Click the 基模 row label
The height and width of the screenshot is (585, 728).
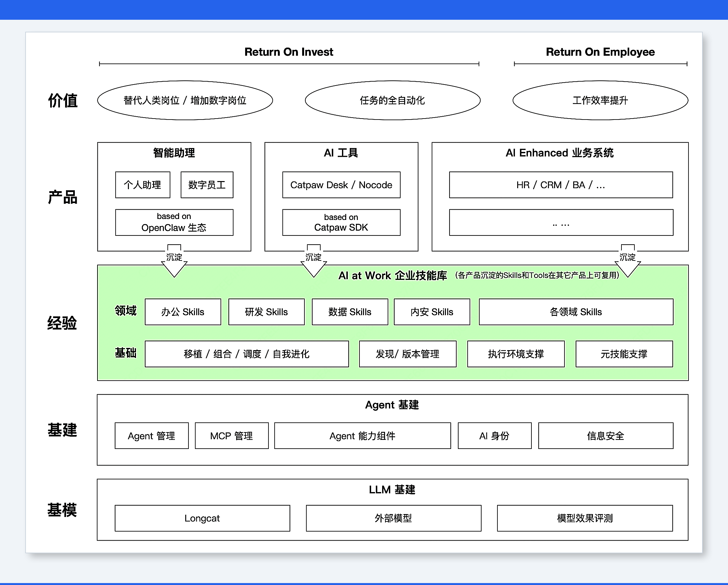click(62, 510)
